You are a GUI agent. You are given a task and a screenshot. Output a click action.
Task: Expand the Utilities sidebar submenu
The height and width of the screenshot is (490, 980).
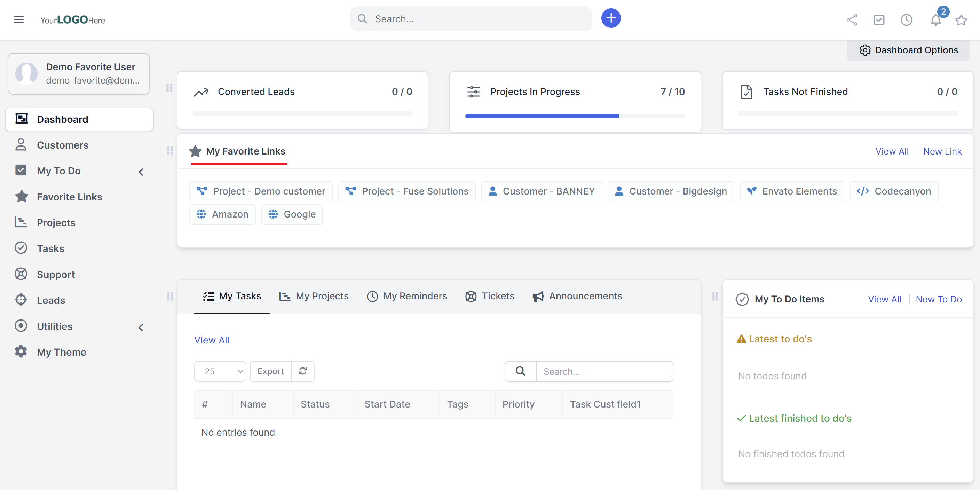coord(141,327)
